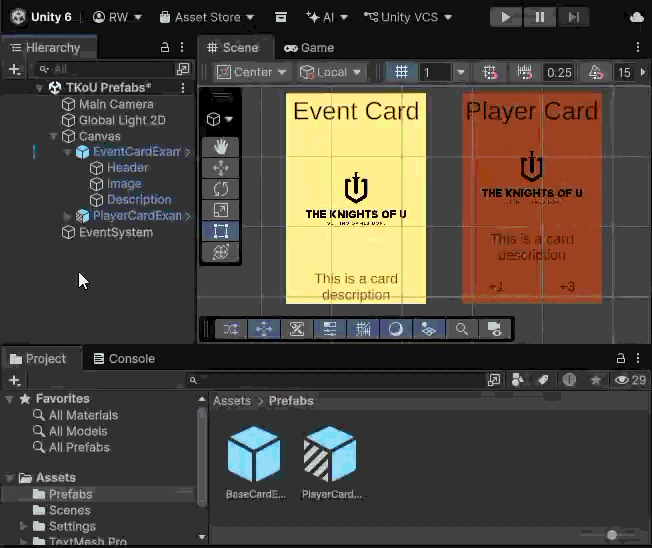Open the grid size dropdown arrow
The height and width of the screenshot is (548, 652).
pos(460,72)
